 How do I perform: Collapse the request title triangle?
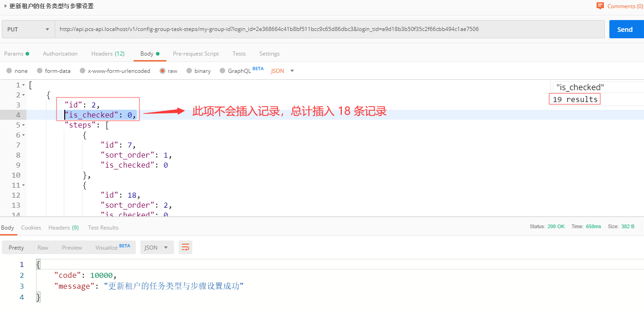pyautogui.click(x=5, y=6)
